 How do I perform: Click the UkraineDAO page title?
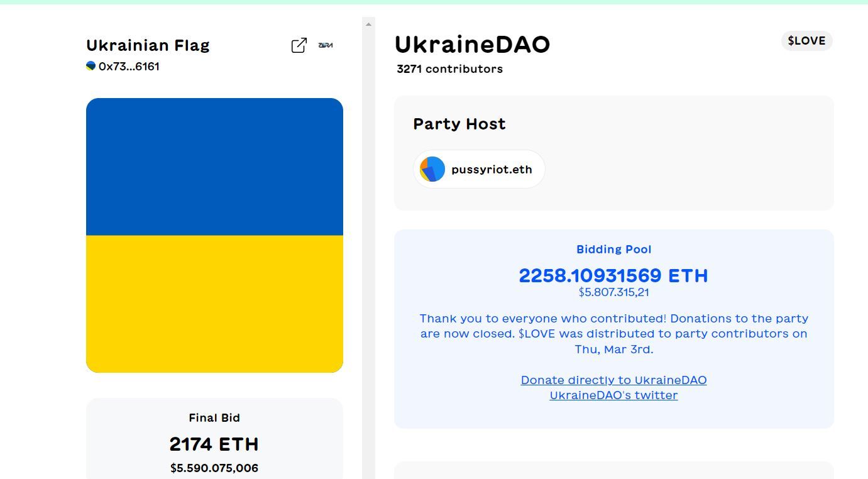[472, 44]
